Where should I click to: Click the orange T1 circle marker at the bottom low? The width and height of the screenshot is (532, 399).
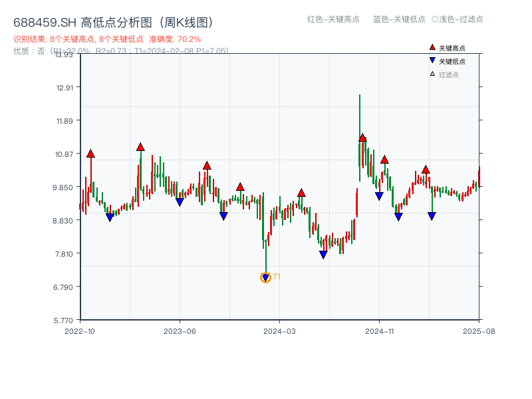[x=265, y=277]
